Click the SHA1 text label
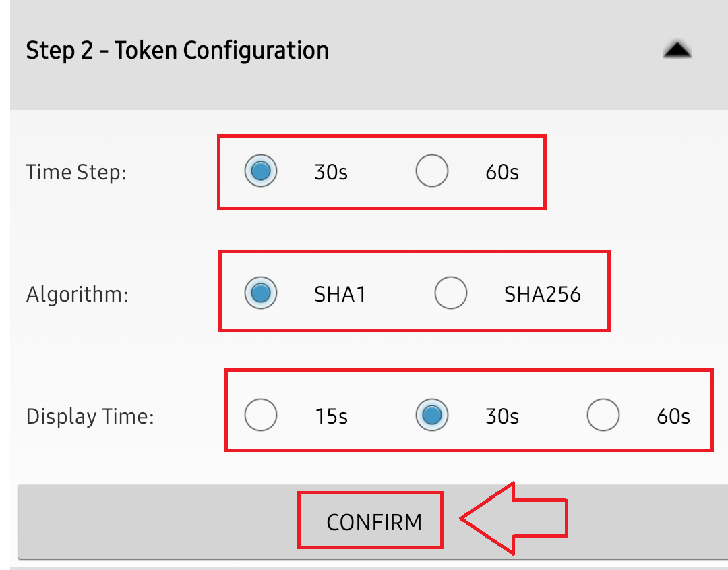728x570 pixels. [340, 295]
